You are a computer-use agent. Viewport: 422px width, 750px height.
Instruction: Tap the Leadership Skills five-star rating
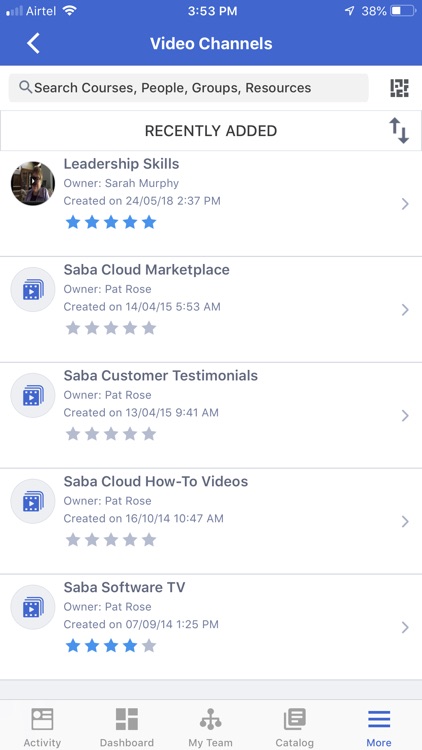click(x=111, y=222)
